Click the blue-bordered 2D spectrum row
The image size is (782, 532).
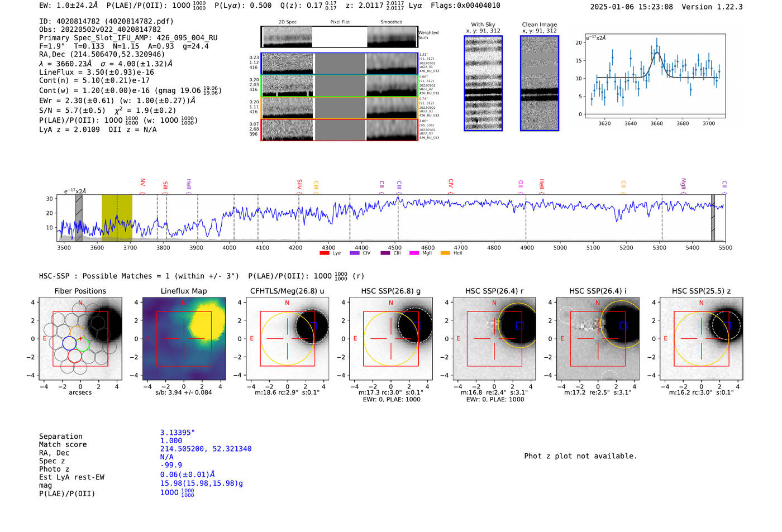pos(339,64)
